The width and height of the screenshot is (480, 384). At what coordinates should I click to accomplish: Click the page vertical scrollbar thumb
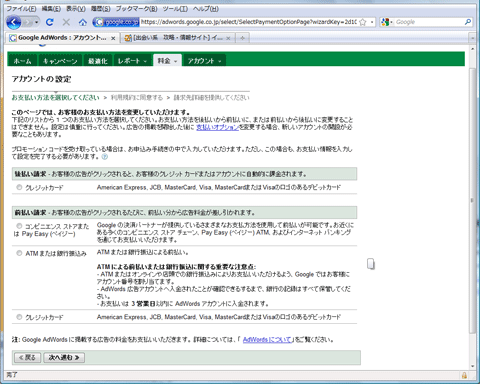472,200
